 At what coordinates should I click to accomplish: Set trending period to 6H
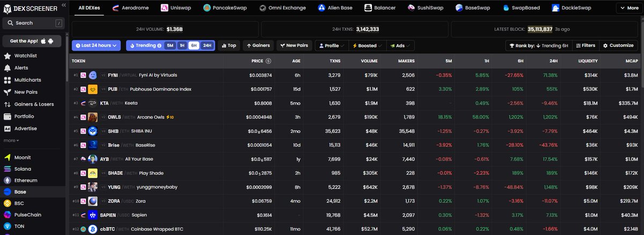pos(194,46)
